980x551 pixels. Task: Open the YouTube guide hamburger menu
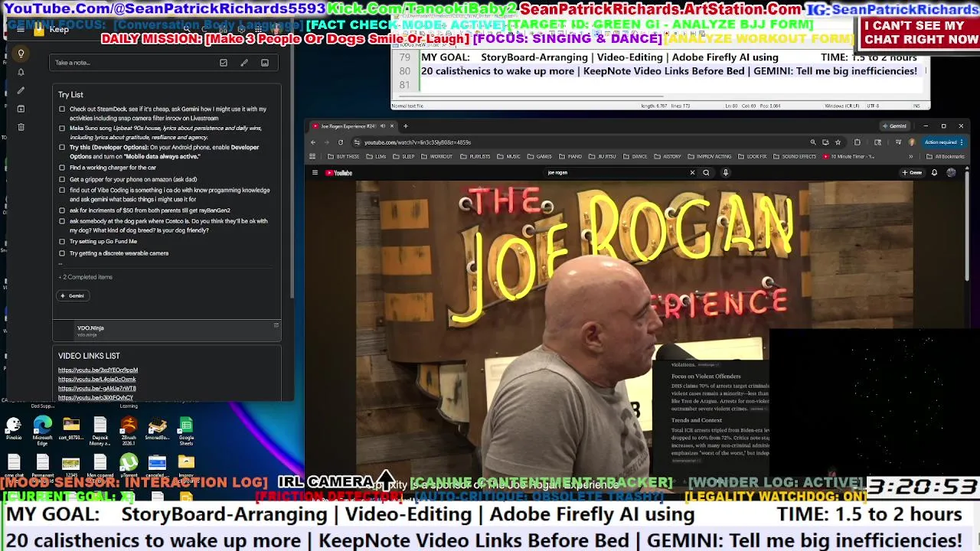click(x=315, y=173)
